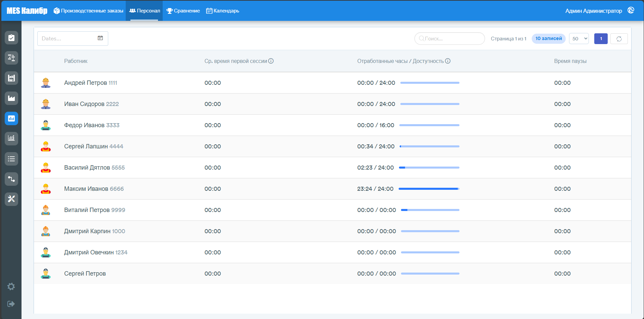Select worker name Сергей Лапшин 4444
Image resolution: width=644 pixels, height=319 pixels.
click(94, 146)
